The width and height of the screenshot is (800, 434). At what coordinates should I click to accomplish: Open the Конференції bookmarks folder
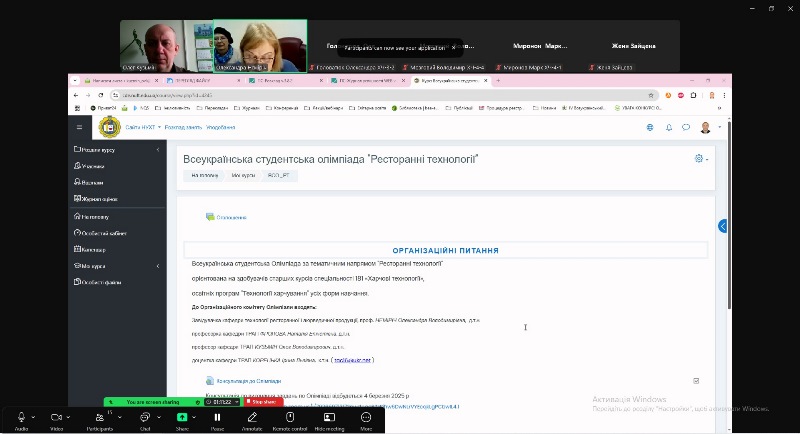coord(282,108)
